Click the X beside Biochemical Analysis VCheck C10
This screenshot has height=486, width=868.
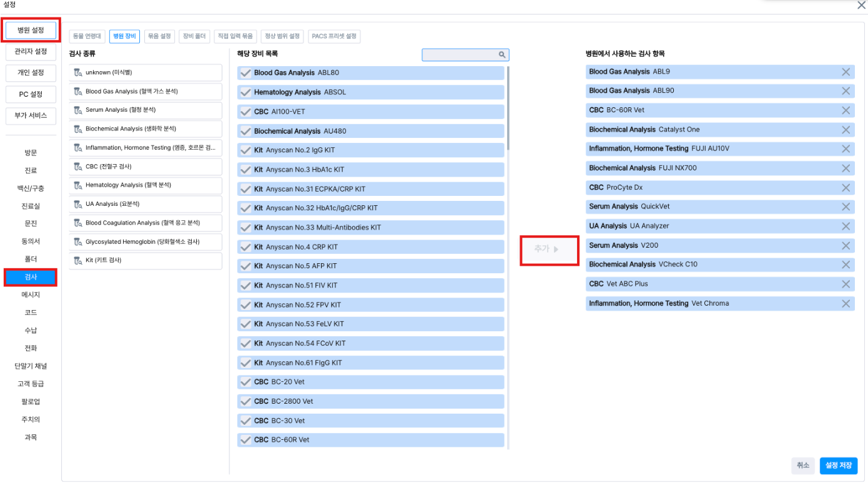(846, 265)
